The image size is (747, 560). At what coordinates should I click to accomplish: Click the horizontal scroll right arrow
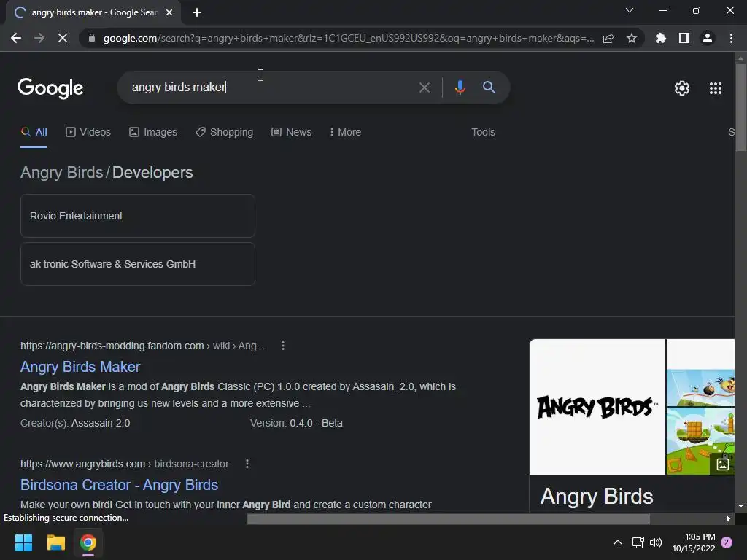tap(728, 518)
